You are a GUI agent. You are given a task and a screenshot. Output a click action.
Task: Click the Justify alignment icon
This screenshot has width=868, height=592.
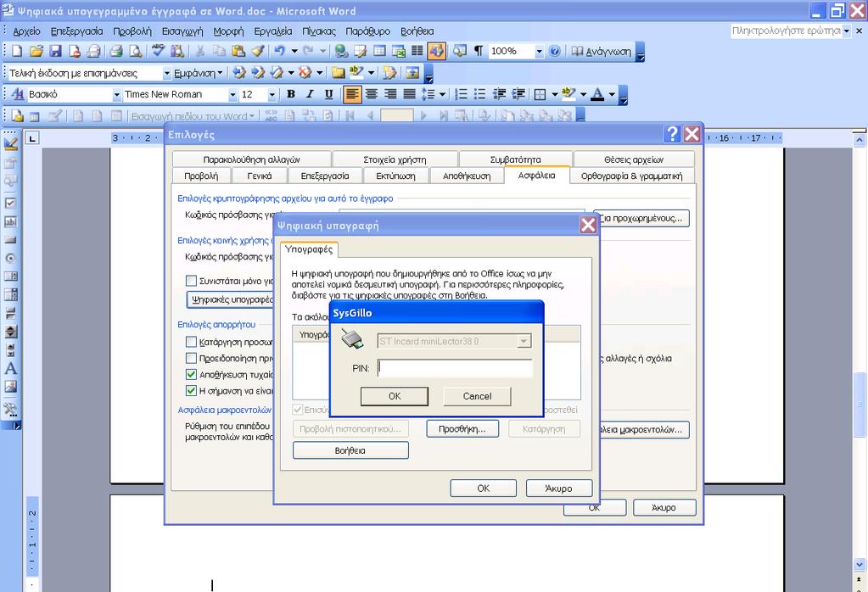tap(409, 95)
